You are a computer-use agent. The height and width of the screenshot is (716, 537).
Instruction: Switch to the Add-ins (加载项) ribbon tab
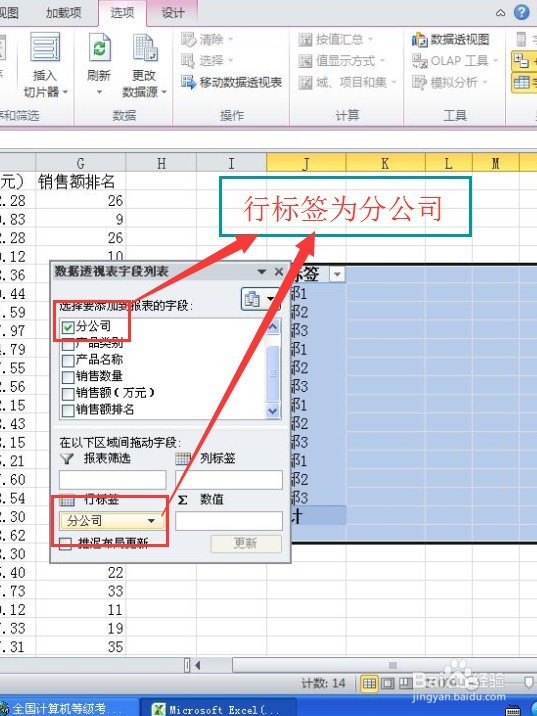(63, 12)
